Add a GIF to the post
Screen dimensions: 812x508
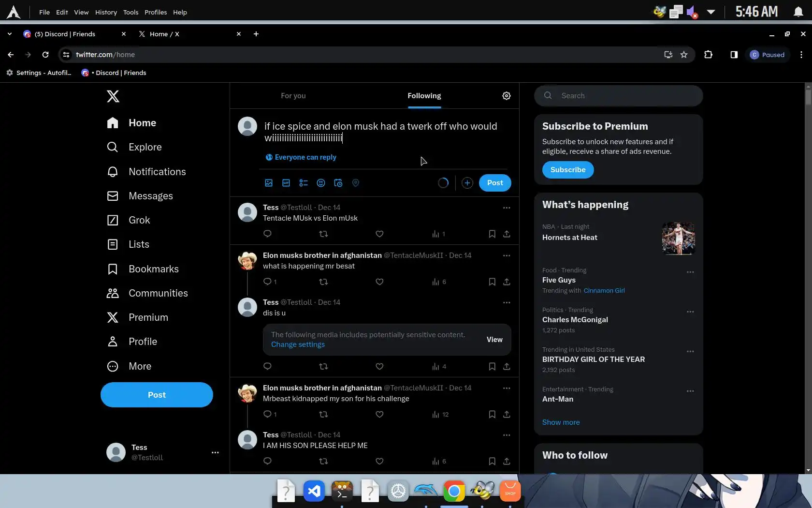pos(286,183)
